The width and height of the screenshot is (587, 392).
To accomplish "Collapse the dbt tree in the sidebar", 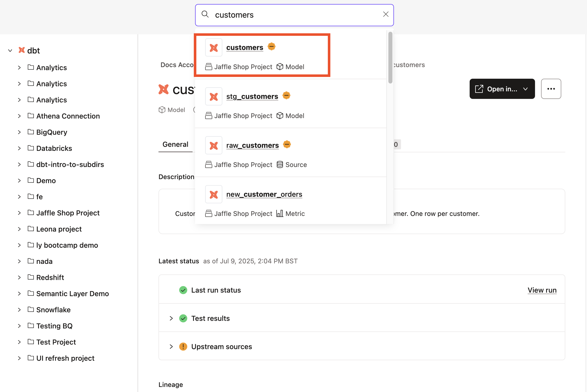I will tap(10, 50).
